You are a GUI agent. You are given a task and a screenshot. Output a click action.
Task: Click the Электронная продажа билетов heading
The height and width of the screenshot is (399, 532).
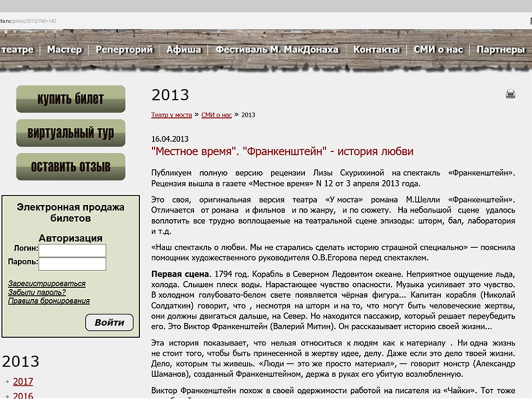pyautogui.click(x=71, y=212)
